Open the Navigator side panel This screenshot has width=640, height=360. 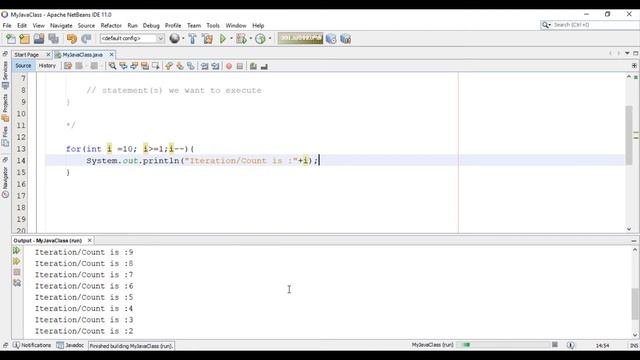(x=5, y=182)
